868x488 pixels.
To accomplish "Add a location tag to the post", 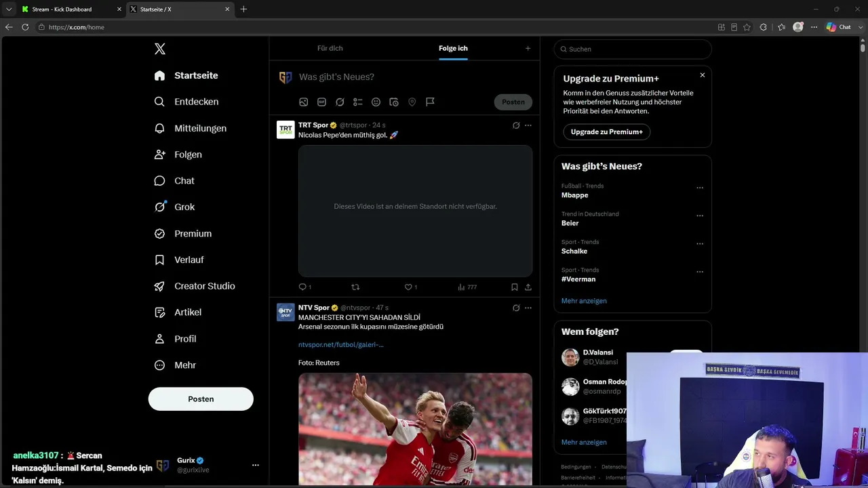I will coord(412,102).
